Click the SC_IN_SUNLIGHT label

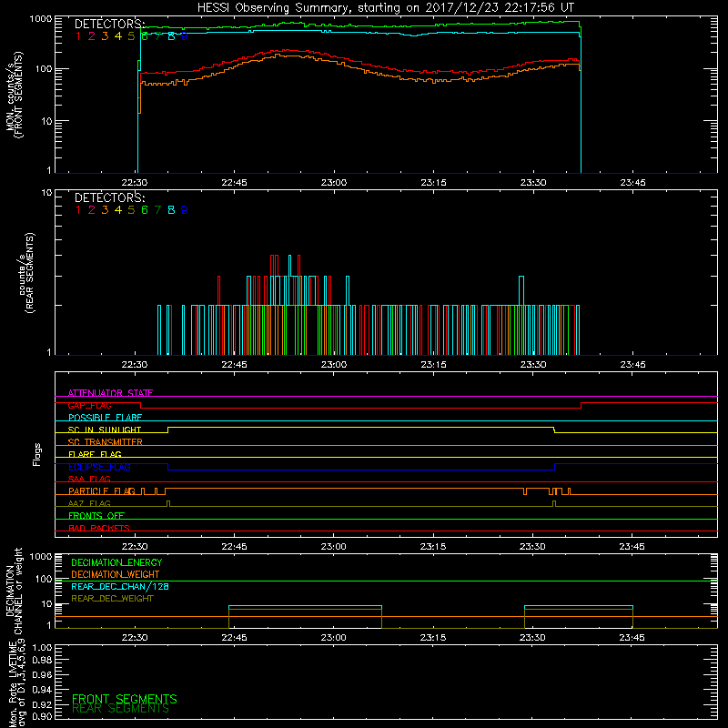coord(105,430)
